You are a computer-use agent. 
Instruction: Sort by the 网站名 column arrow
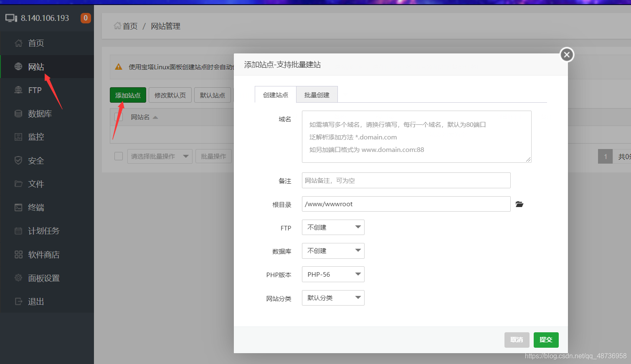click(x=155, y=117)
